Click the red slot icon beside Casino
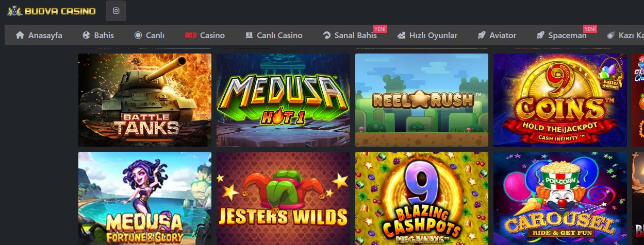Viewport: 644px width, 245px height. [x=191, y=36]
